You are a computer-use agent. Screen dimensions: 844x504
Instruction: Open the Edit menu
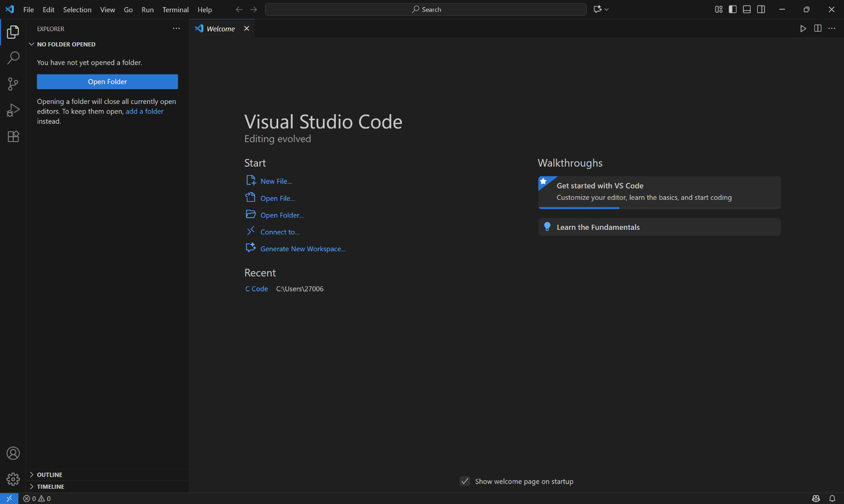pos(48,10)
